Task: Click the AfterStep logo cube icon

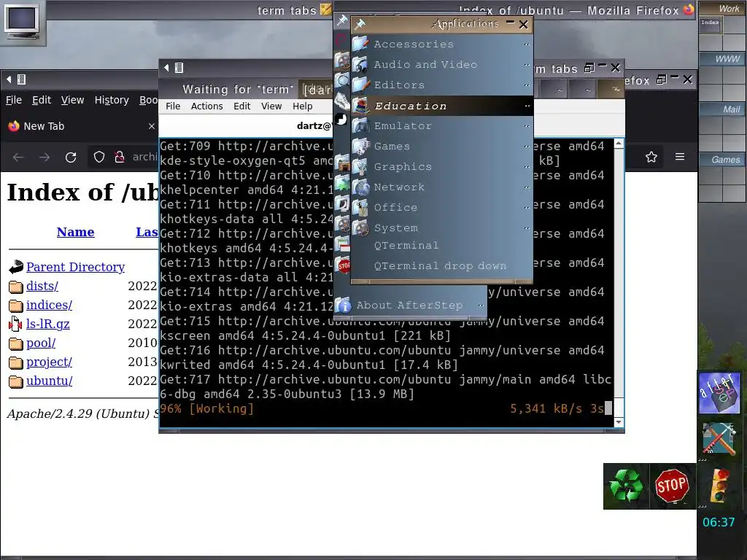Action: (719, 393)
